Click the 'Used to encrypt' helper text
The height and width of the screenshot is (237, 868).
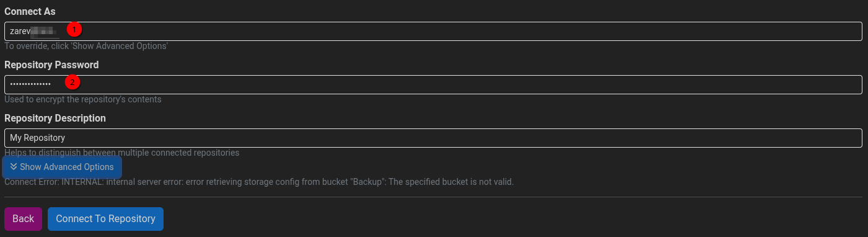pyautogui.click(x=83, y=99)
